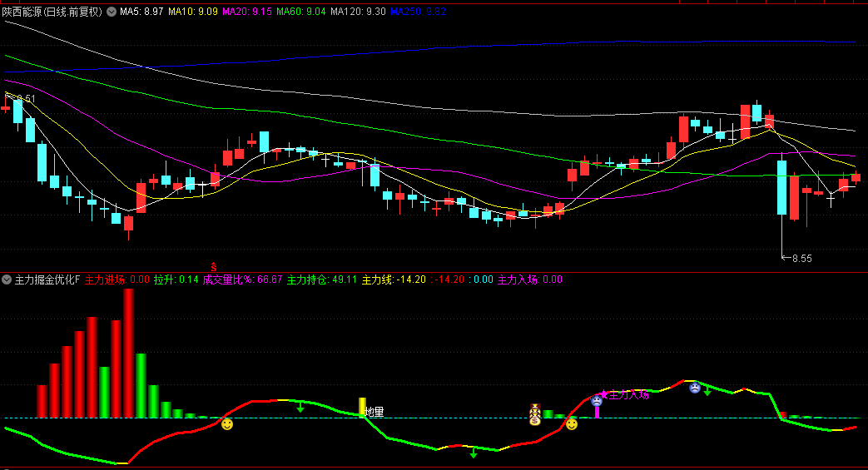Viewport: 868px width, 470px height.
Task: Select the MA5: 8.97 label
Action: [141, 12]
